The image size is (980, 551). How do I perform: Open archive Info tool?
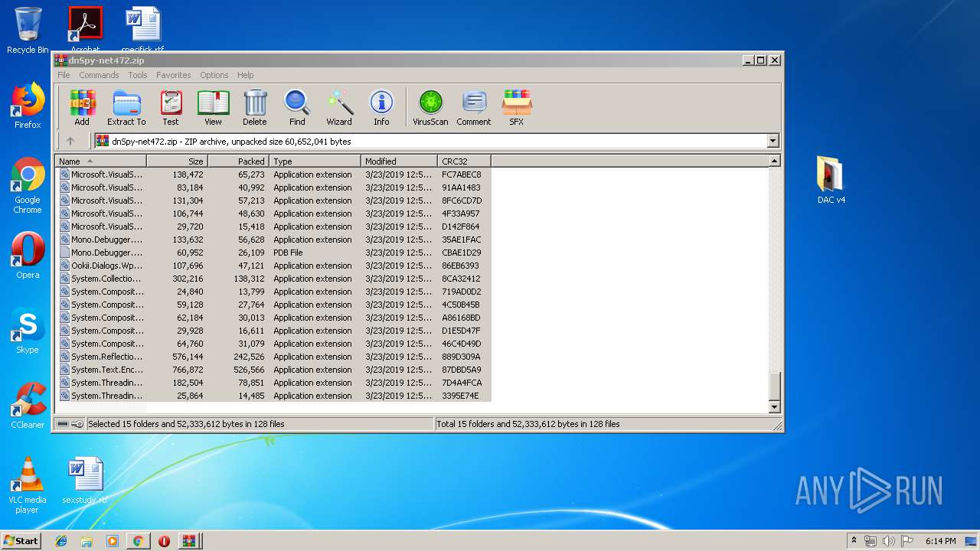pyautogui.click(x=381, y=108)
